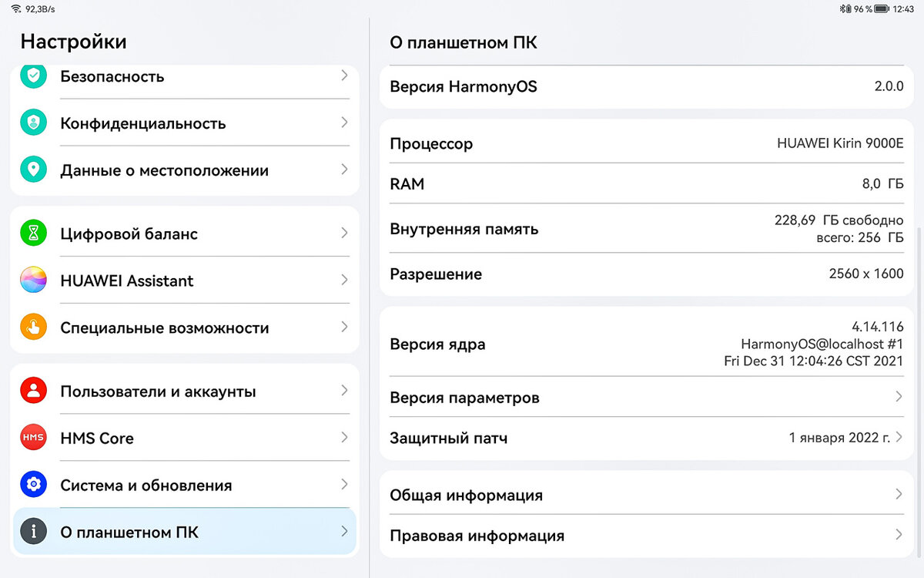Expand Правовая информация chevron

click(898, 535)
